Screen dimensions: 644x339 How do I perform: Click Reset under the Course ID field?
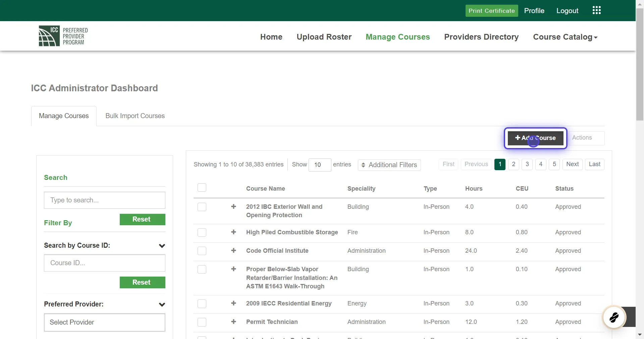(x=143, y=282)
